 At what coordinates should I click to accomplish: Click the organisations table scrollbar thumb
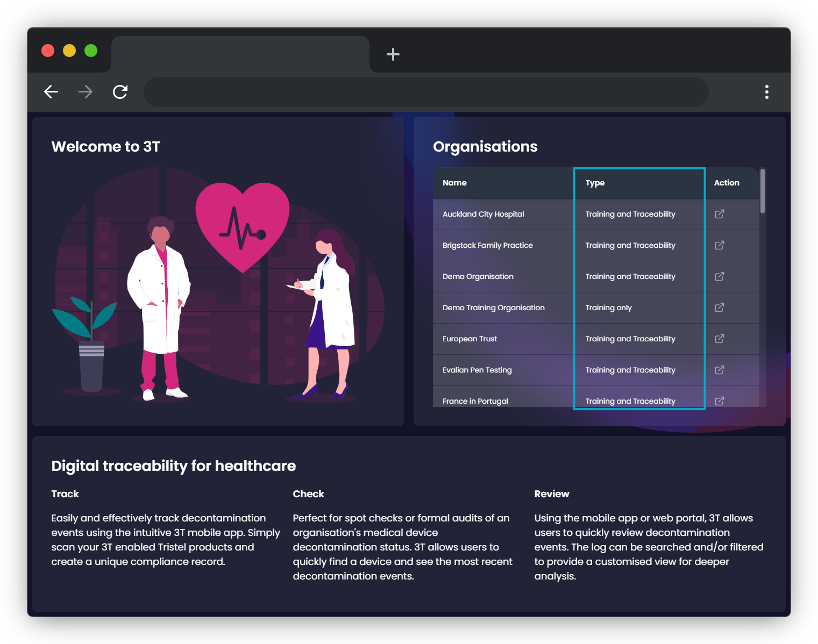[762, 191]
